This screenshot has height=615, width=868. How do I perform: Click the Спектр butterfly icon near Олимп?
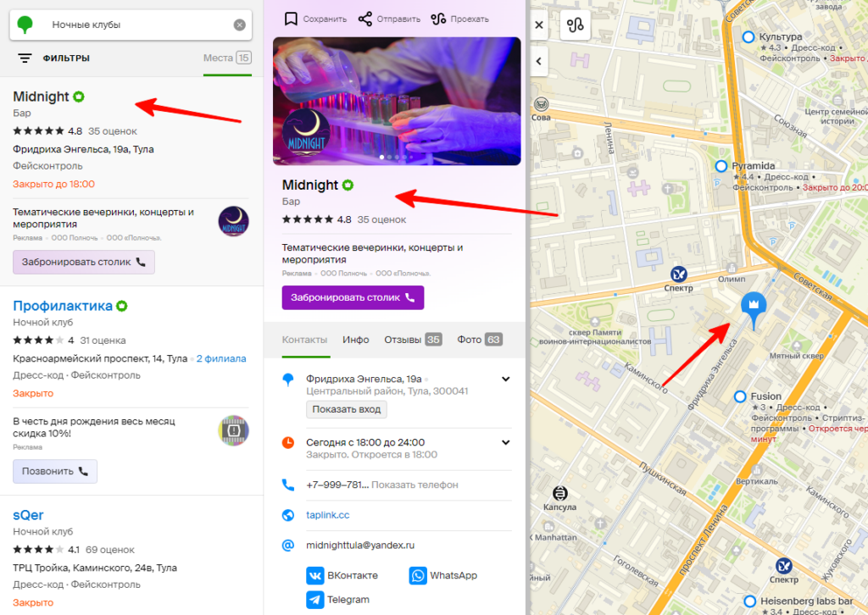pyautogui.click(x=679, y=274)
